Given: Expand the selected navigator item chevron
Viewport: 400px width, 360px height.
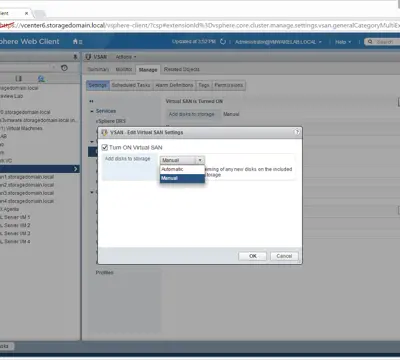Looking at the screenshot, I should pyautogui.click(x=76, y=169).
